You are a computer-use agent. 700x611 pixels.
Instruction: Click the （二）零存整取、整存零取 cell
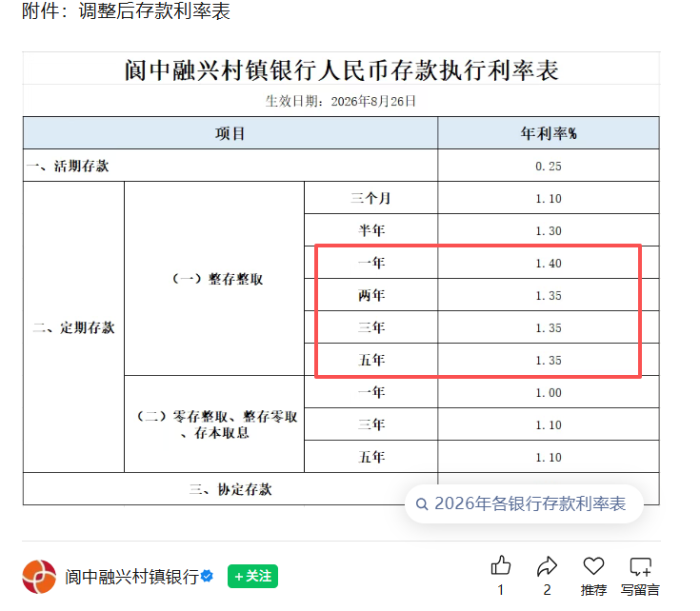(x=214, y=424)
